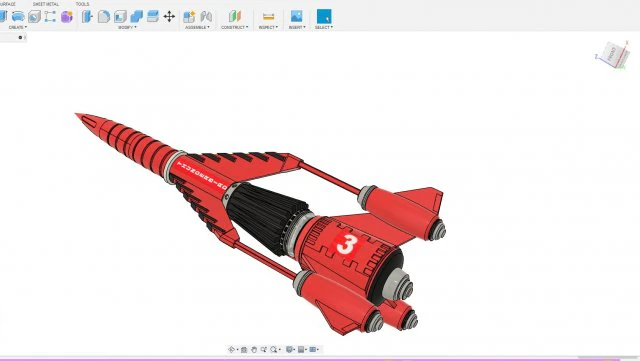Image resolution: width=640 pixels, height=361 pixels.
Task: Open the CREATE dropdown menu
Action: [18, 27]
